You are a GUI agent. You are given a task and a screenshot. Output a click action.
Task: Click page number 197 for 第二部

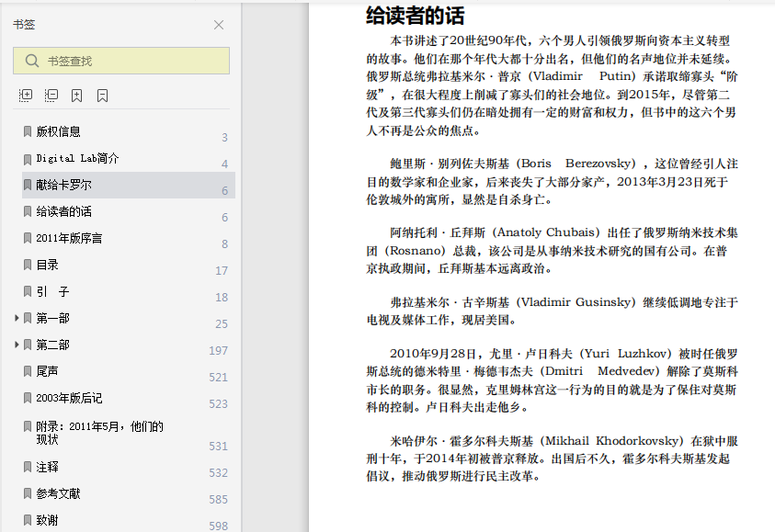click(219, 351)
